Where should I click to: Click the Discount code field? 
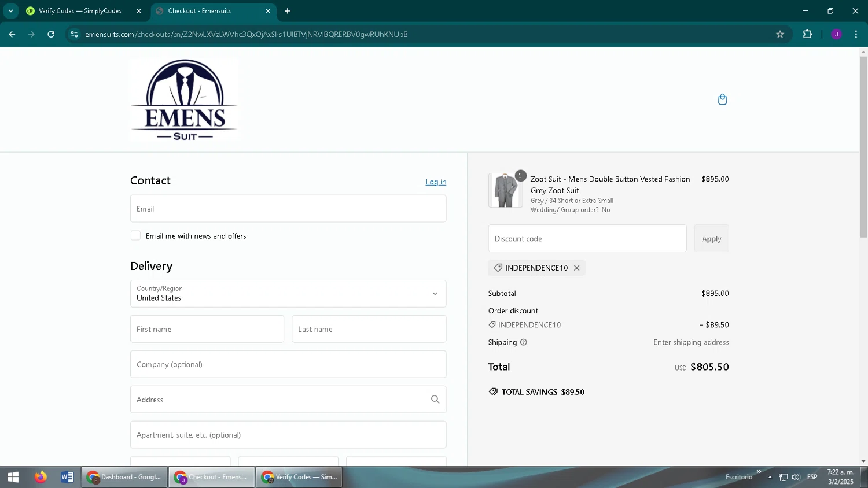coord(587,238)
